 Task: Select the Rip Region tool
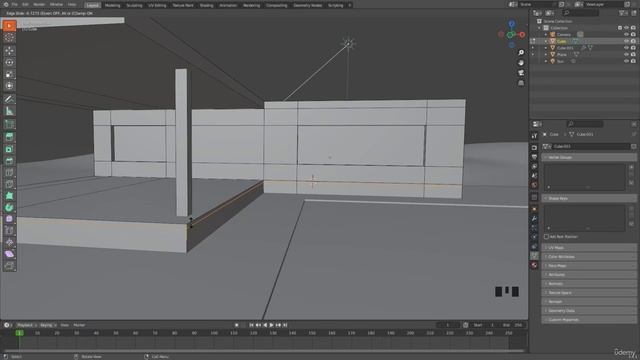9,266
